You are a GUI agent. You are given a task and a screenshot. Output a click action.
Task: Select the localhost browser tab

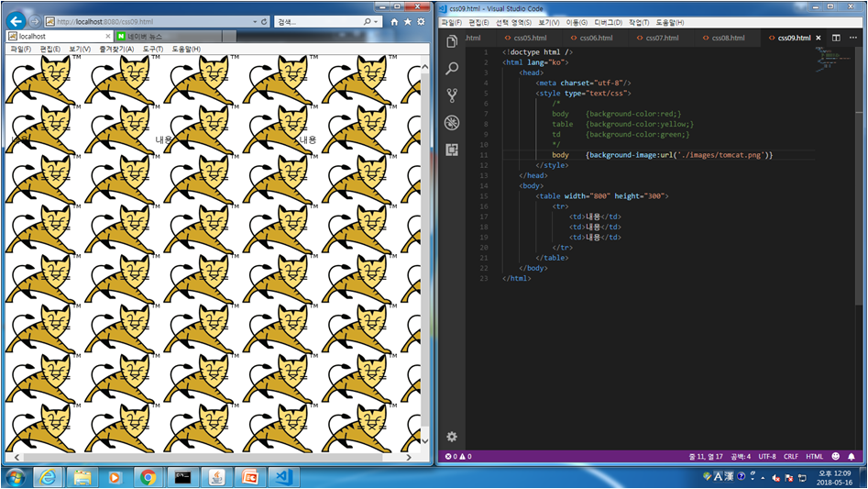(60, 36)
